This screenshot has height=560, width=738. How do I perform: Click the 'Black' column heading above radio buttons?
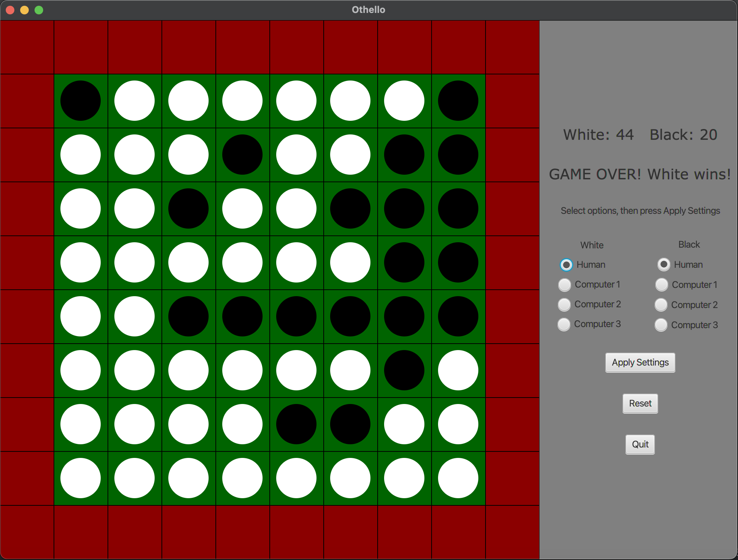coord(689,244)
